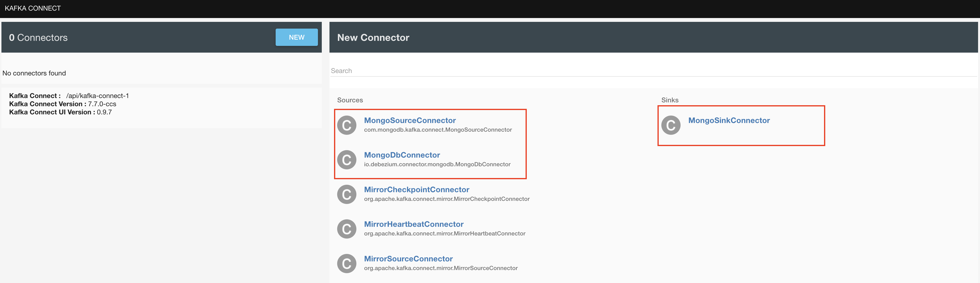Screen dimensions: 980x283
Task: Click the MongoSinkConnector circle icon
Action: click(671, 125)
